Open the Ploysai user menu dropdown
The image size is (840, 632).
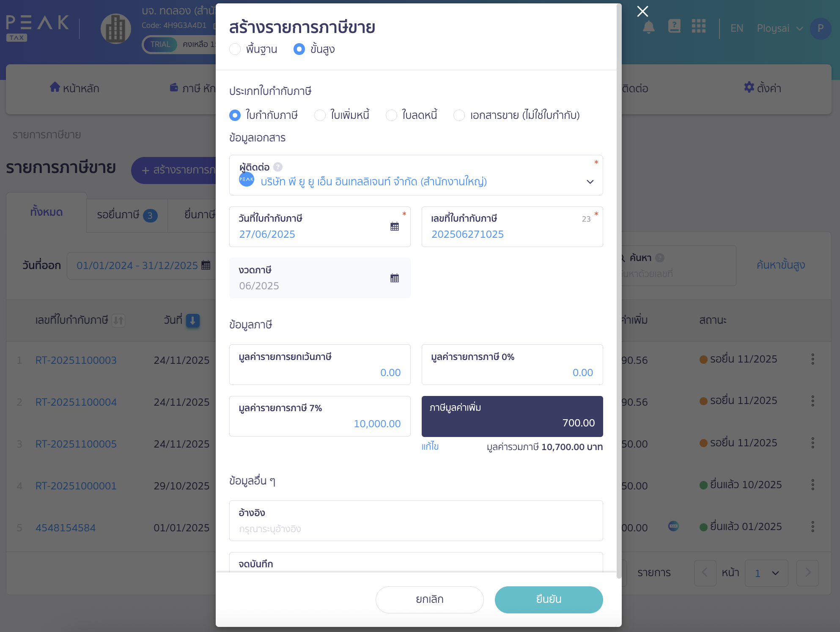(x=780, y=28)
